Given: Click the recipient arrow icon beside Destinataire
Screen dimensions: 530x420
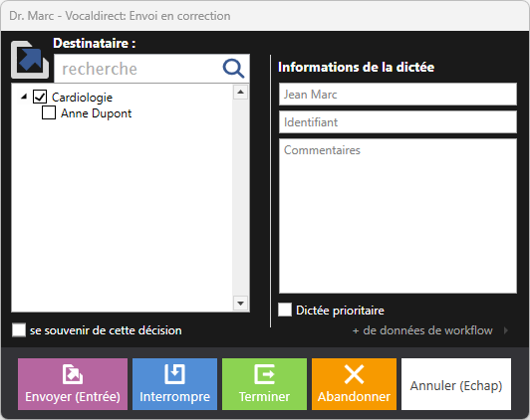Looking at the screenshot, I should [x=30, y=60].
